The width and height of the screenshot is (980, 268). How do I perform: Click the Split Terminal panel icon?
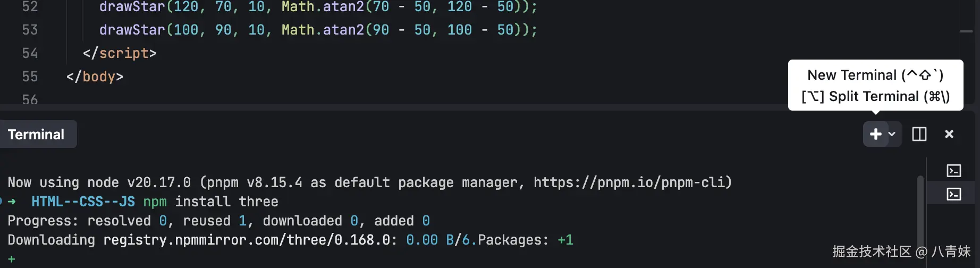pos(919,134)
